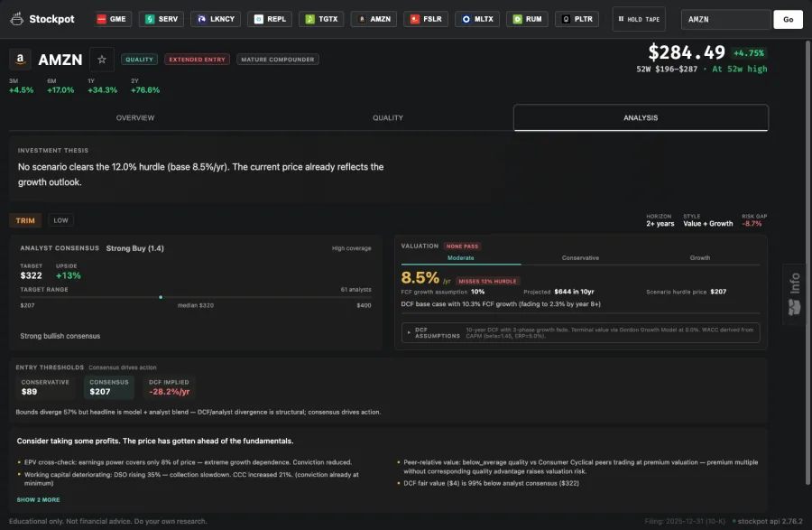Click the High coverage label
This screenshot has height=530, width=812.
[351, 248]
